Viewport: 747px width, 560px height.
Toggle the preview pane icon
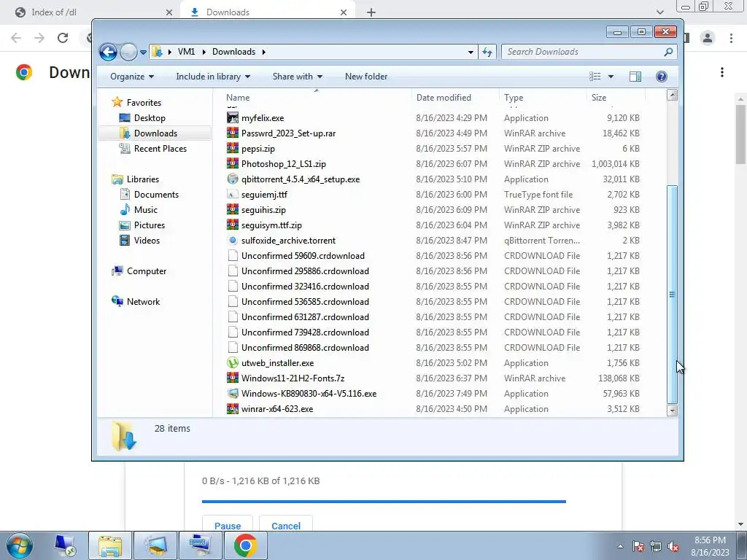635,77
